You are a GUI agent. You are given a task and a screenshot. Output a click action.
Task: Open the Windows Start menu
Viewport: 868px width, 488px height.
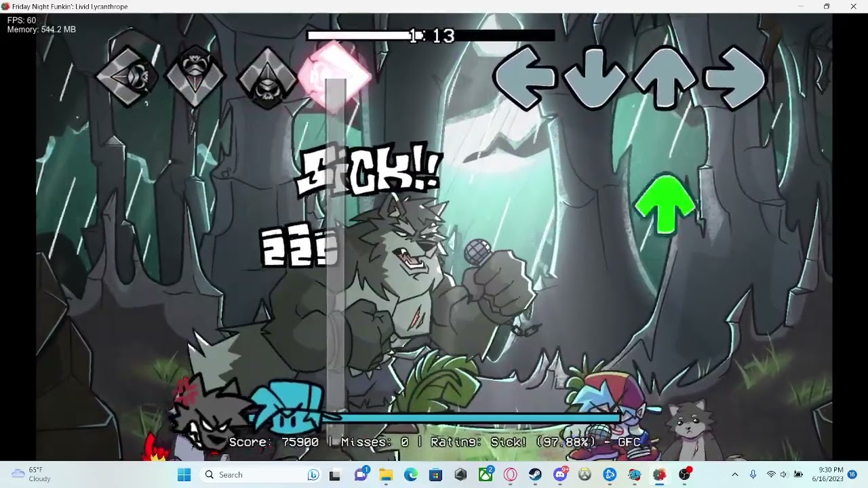[184, 474]
